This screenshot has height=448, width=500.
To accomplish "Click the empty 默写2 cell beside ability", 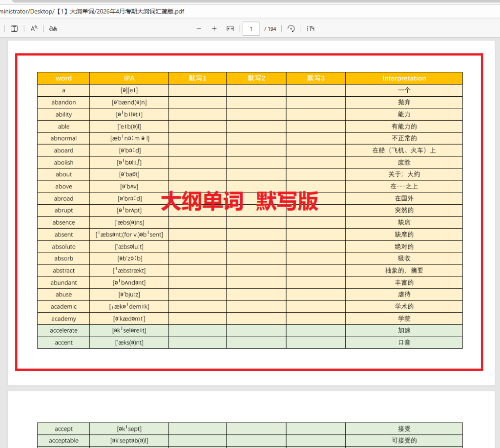I will tap(256, 114).
